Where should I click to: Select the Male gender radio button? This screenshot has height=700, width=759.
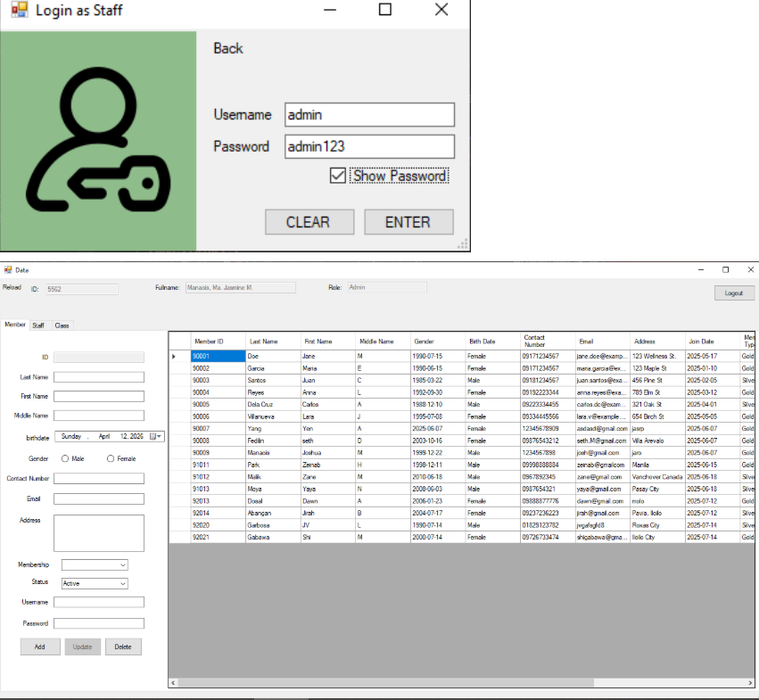(x=65, y=458)
